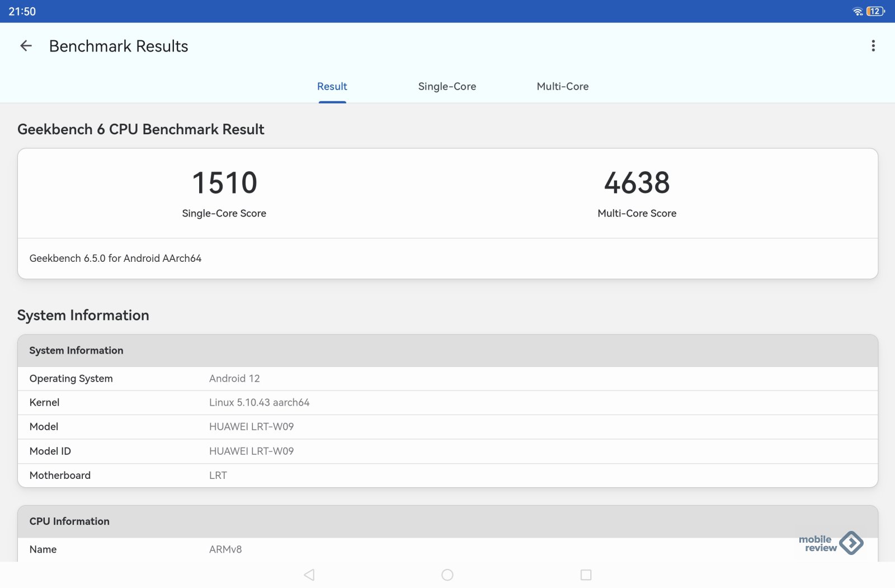Tap the 4638 multi-core score
This screenshot has height=588, width=895.
[x=637, y=183]
